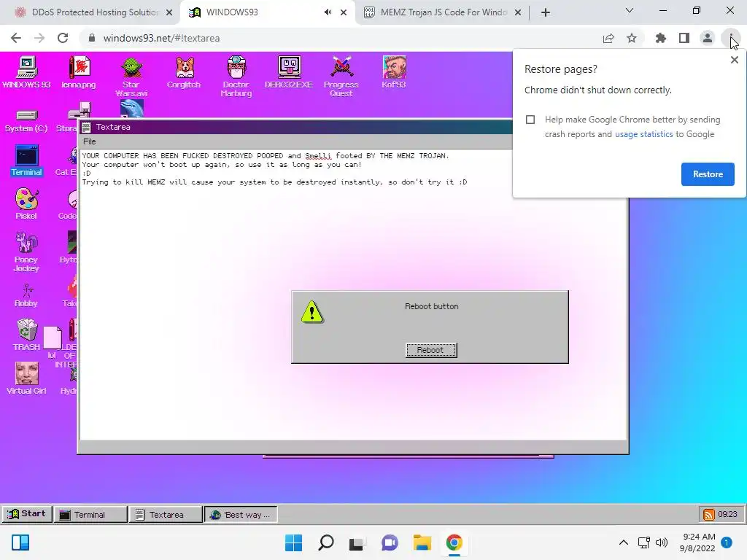Switch to 'Best way ...' taskbar item
Image resolution: width=747 pixels, height=560 pixels.
[x=241, y=514]
